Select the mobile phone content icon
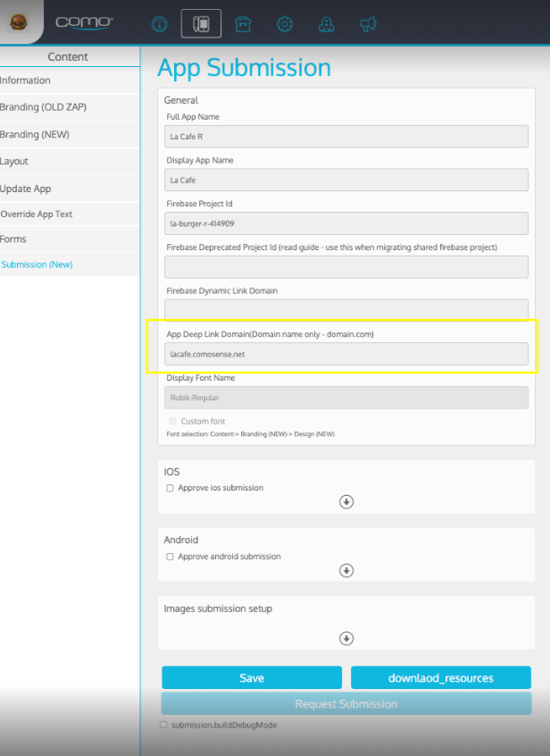Viewport: 550px width, 756px height. 201,24
